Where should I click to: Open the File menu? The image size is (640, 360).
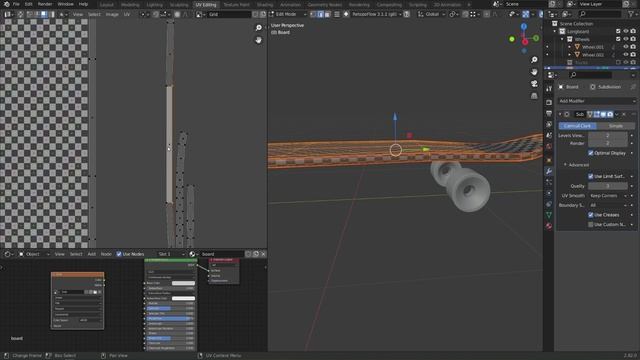pos(16,4)
